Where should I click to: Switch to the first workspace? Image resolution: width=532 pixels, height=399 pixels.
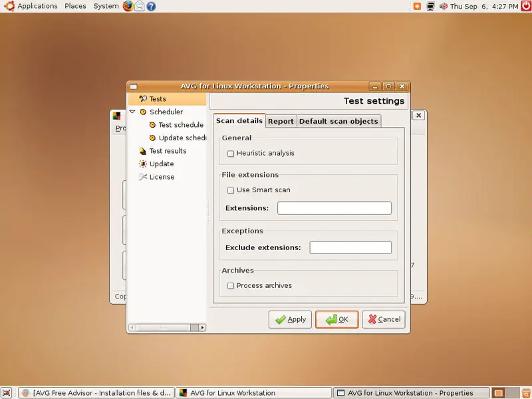coord(499,393)
